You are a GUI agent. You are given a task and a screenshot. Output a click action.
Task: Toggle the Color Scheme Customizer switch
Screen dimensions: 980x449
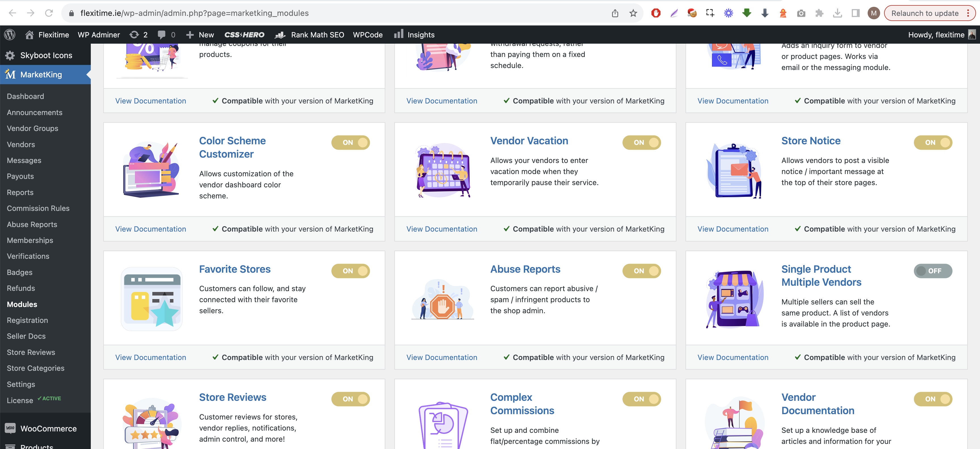click(350, 143)
